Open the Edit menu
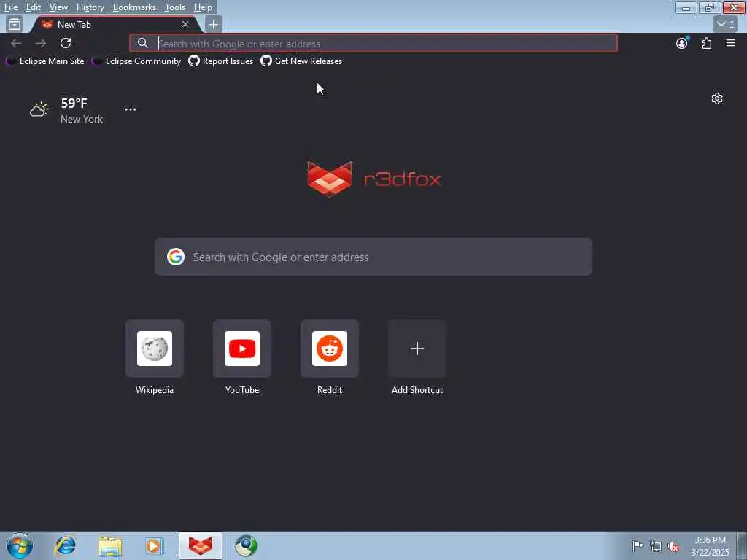 tap(33, 7)
